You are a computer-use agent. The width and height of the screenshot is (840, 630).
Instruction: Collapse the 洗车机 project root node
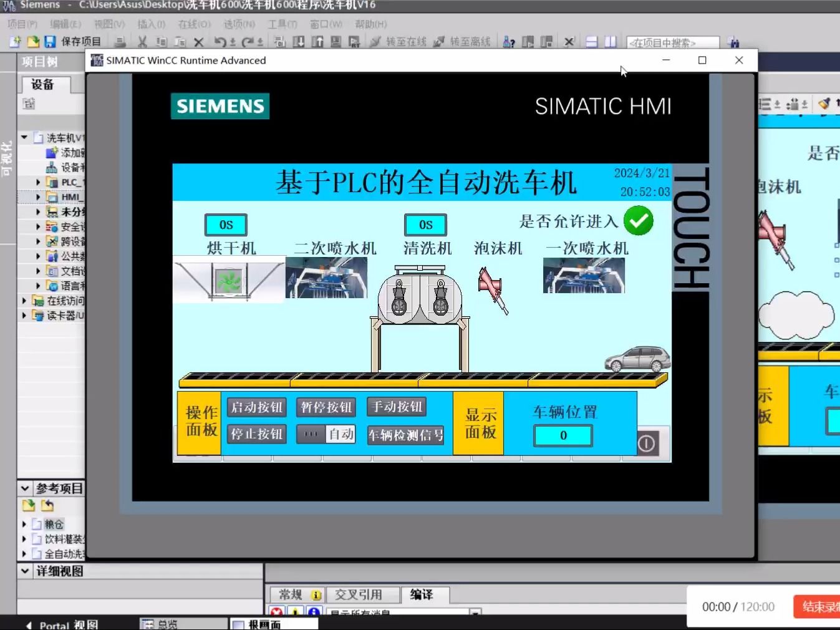(x=24, y=137)
